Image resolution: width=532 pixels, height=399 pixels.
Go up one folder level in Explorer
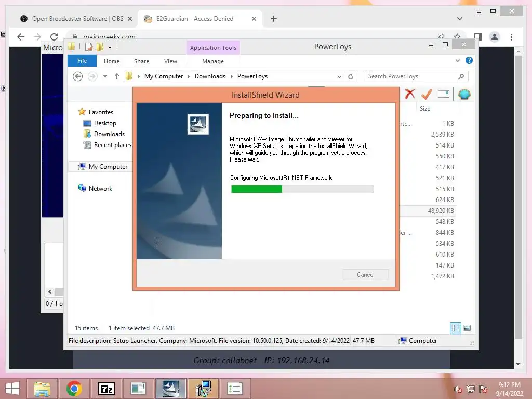pos(117,76)
